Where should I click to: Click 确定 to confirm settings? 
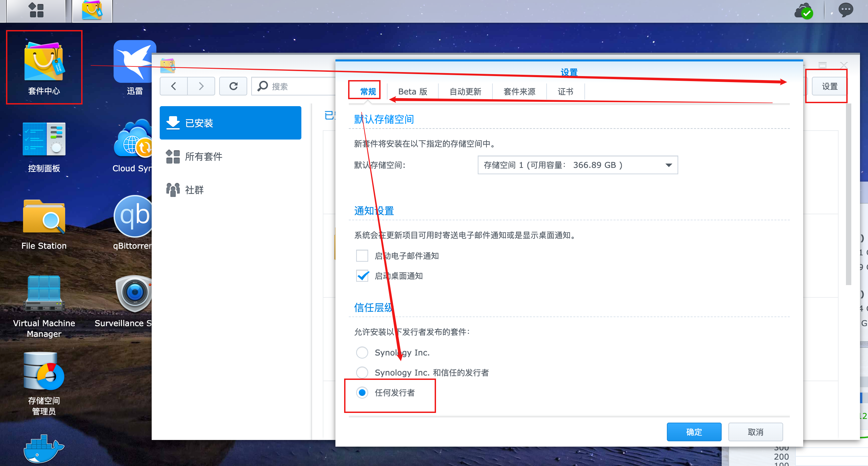[695, 432]
